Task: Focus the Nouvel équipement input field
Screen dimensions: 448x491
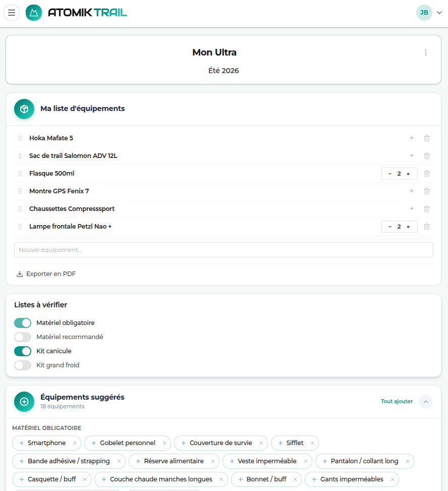Action: click(223, 250)
